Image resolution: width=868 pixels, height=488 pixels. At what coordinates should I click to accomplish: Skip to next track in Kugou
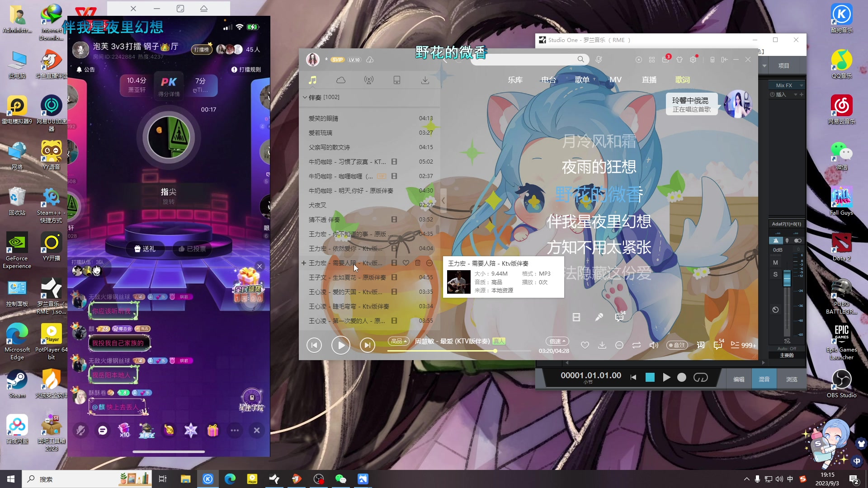[x=368, y=345]
